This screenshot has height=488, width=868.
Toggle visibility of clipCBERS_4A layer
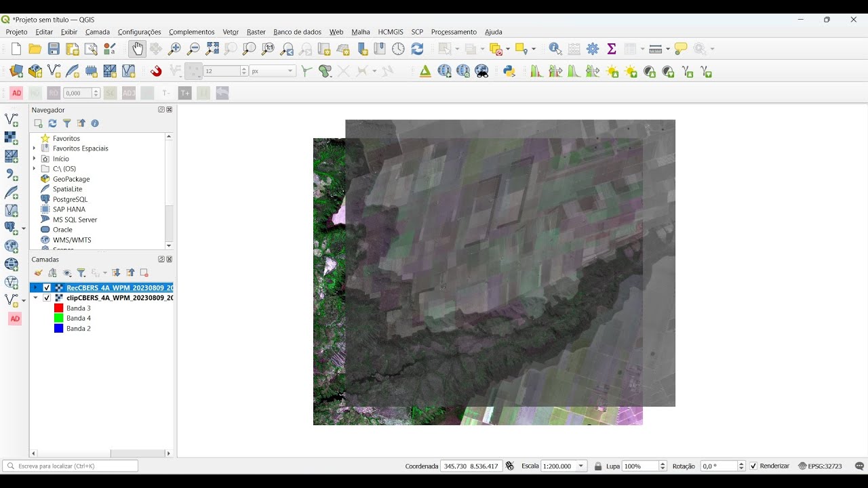[47, 298]
